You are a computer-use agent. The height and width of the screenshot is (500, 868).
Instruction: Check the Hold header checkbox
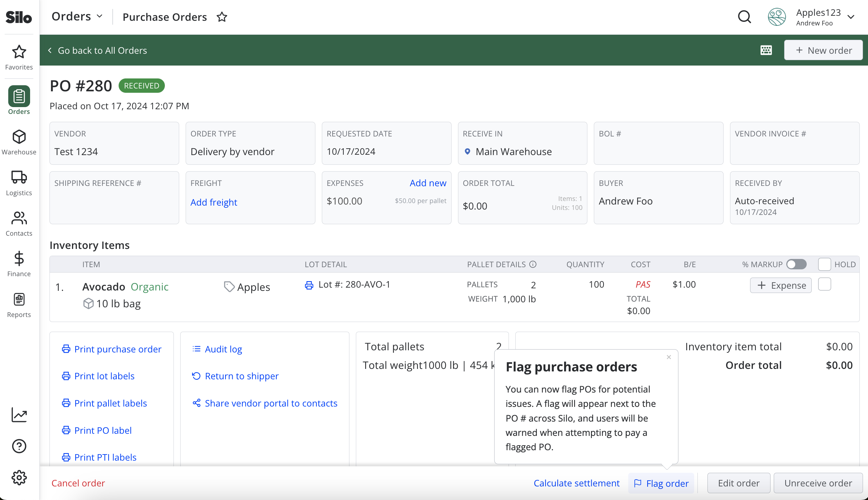click(x=824, y=264)
